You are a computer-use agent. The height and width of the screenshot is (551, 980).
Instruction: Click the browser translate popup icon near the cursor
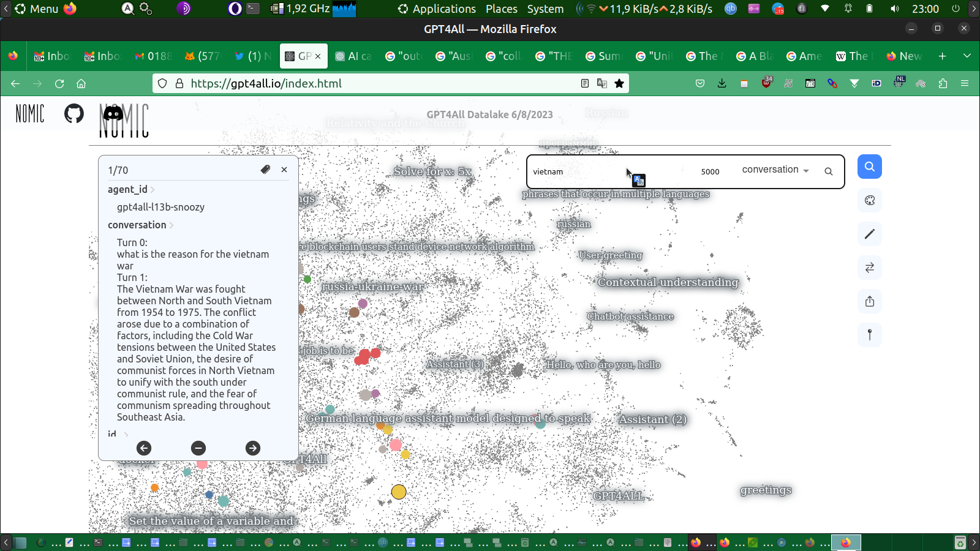click(x=639, y=181)
